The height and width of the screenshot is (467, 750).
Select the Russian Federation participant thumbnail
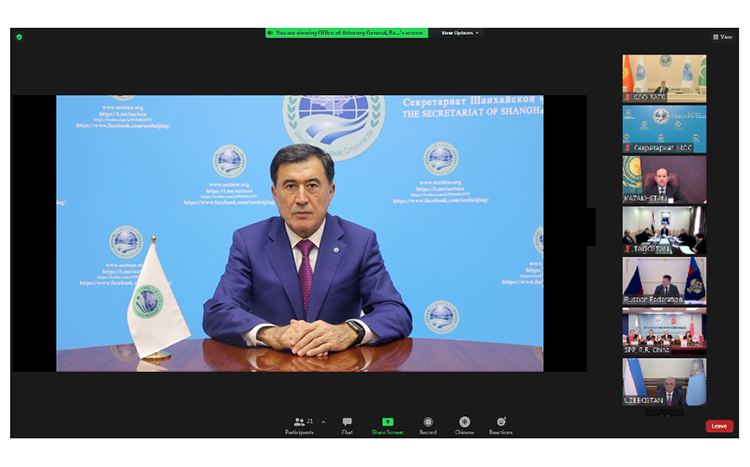point(664,281)
